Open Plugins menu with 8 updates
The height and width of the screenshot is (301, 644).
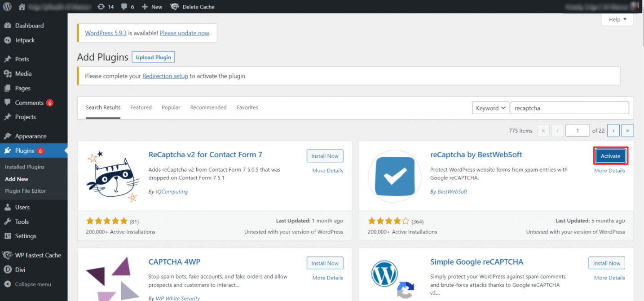point(34,150)
